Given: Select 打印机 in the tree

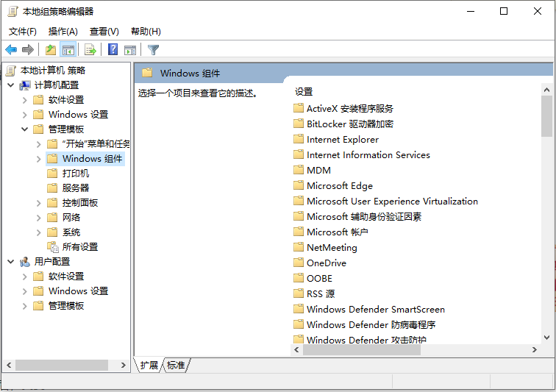Looking at the screenshot, I should click(76, 174).
